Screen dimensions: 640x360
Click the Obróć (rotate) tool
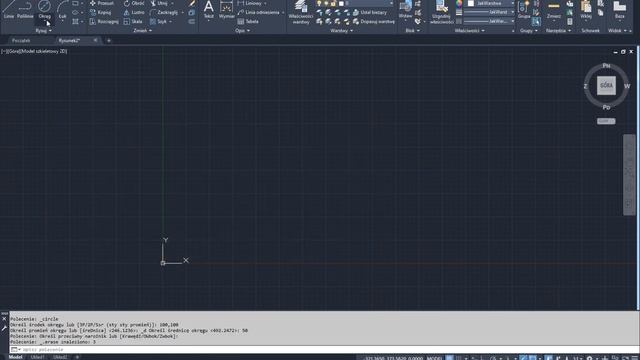pos(134,3)
